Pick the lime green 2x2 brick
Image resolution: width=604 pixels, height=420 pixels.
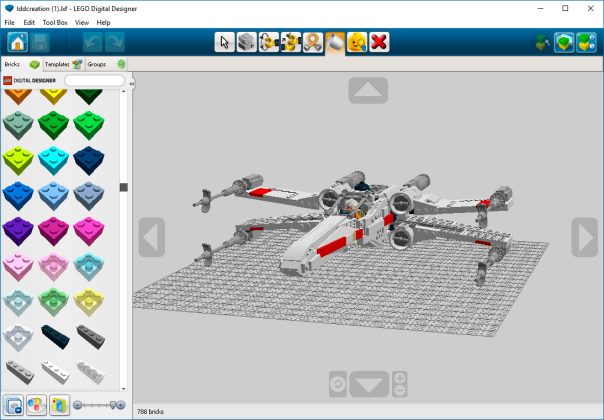[18, 160]
